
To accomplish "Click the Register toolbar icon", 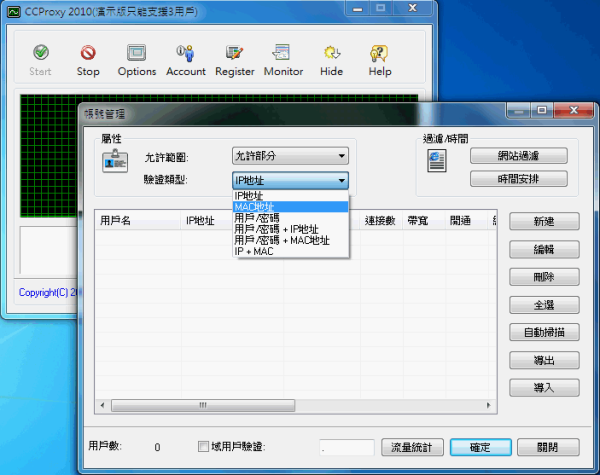I will [x=235, y=60].
